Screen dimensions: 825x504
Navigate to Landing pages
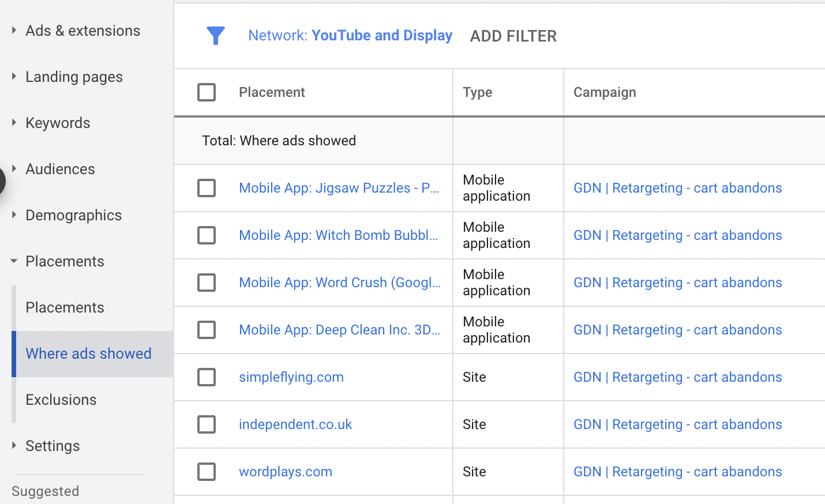(x=74, y=76)
